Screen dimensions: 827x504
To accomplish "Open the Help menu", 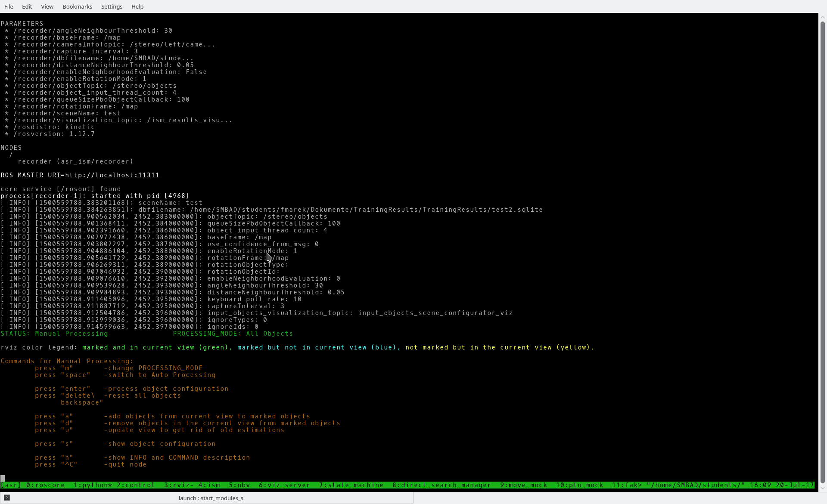I will point(137,6).
